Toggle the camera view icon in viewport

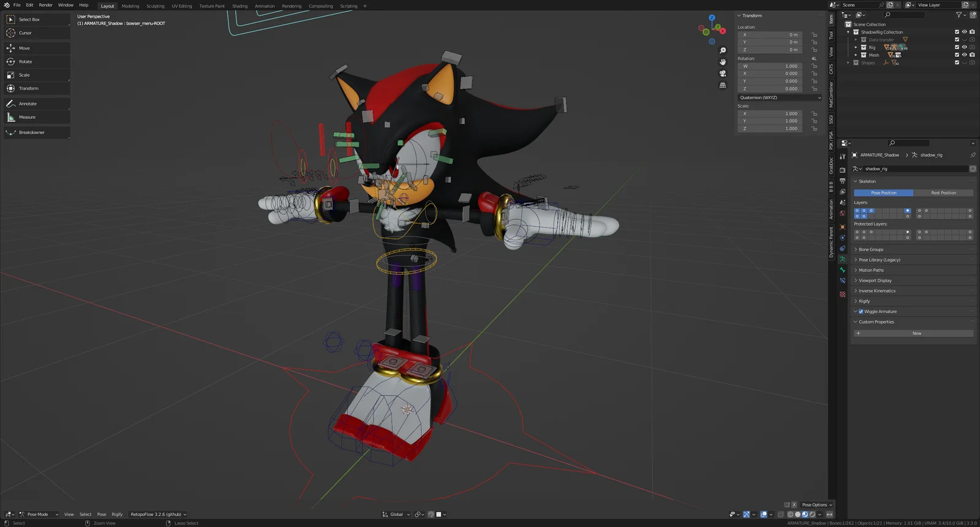[x=723, y=74]
